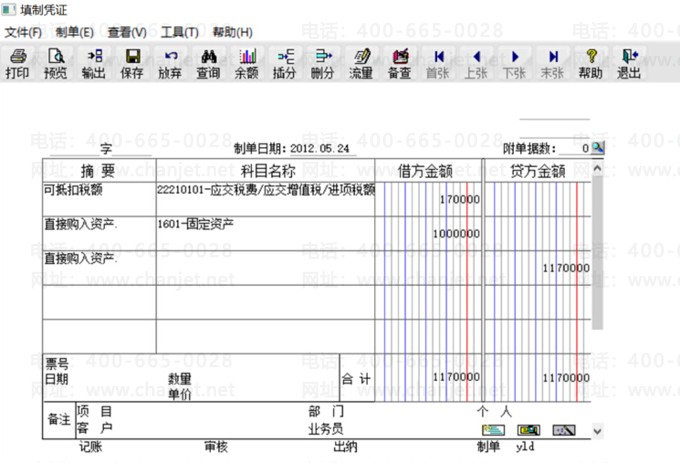Click summary 直接购入资产 in second row
680x463 pixels.
click(99, 233)
